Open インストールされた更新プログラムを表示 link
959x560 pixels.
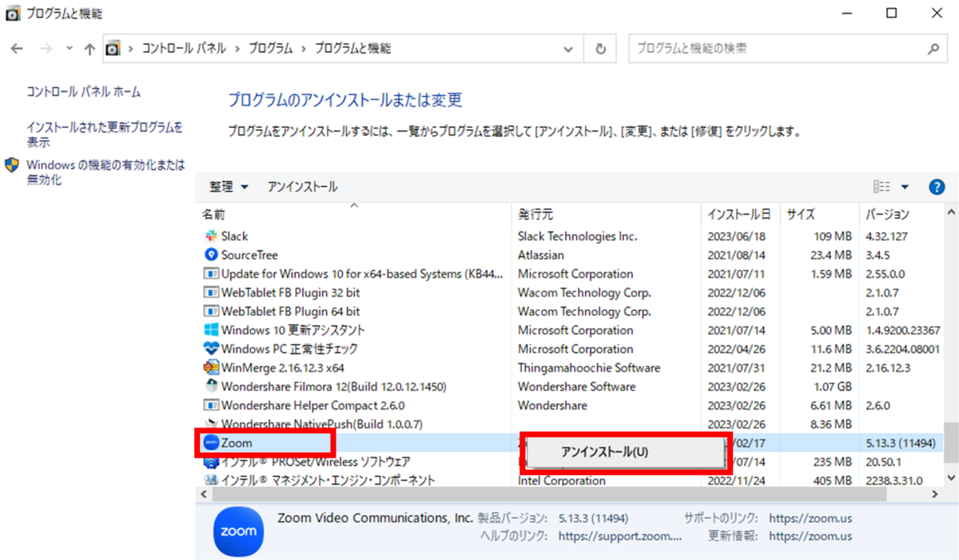coord(105,134)
